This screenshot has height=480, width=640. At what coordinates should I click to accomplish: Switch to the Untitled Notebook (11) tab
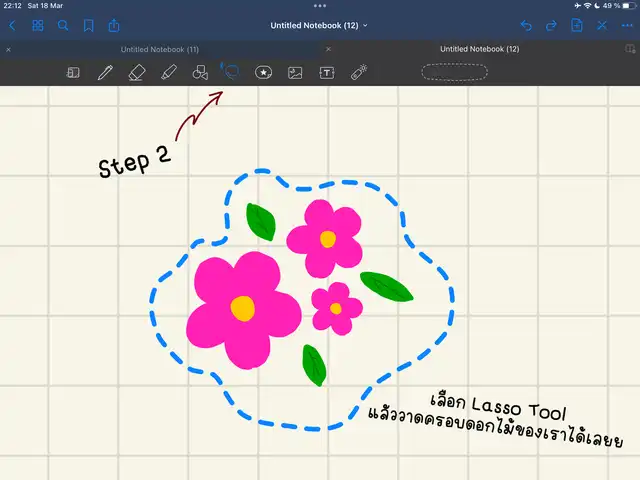click(x=160, y=49)
